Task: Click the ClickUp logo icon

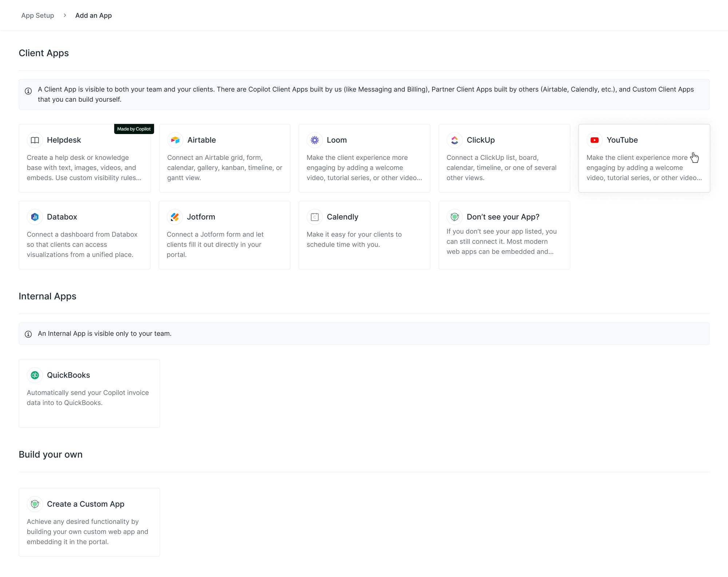Action: (x=455, y=140)
